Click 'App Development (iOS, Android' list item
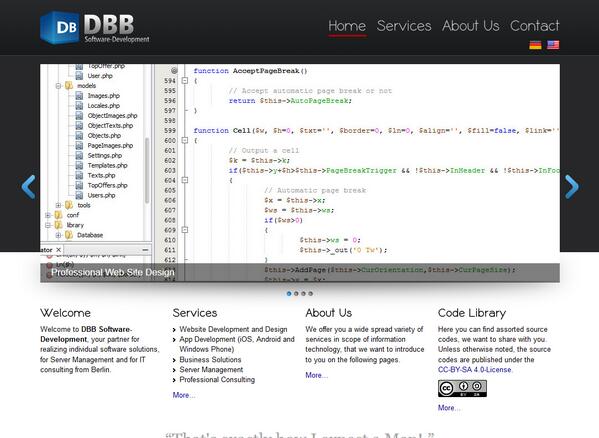Screen dimensions: 599x438 [237, 344]
